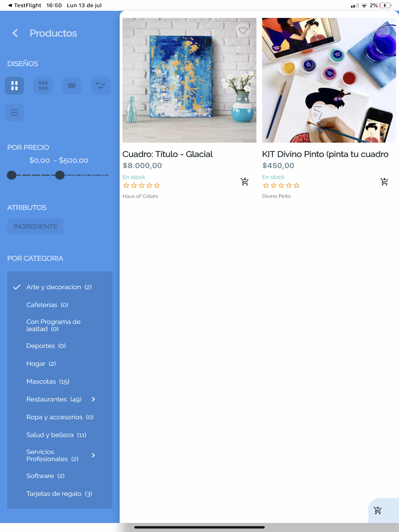Switch to list view layout icon
The image size is (399, 532).
coord(14,112)
